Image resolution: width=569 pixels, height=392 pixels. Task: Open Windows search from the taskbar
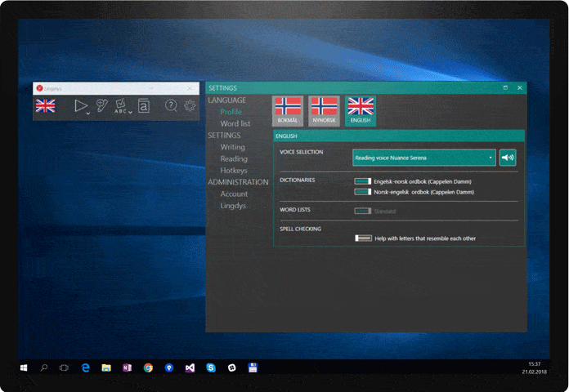[44, 368]
